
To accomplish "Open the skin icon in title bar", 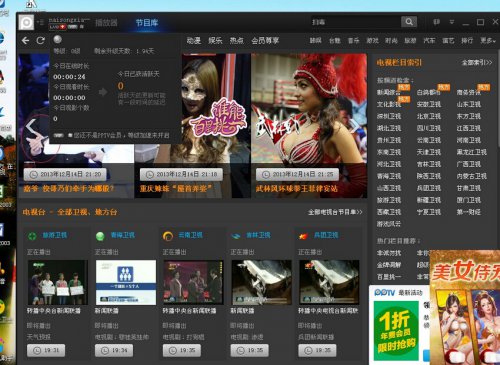I will (x=436, y=22).
